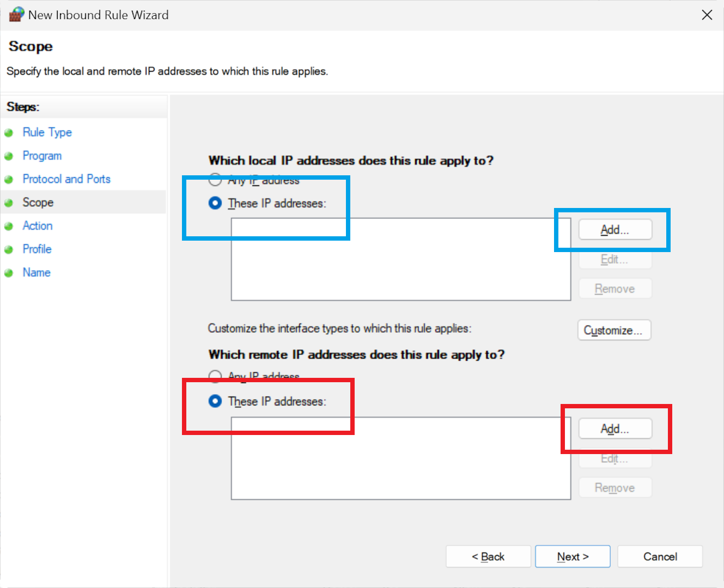Select the Scope step in the sidebar
The image size is (724, 588).
pyautogui.click(x=38, y=203)
